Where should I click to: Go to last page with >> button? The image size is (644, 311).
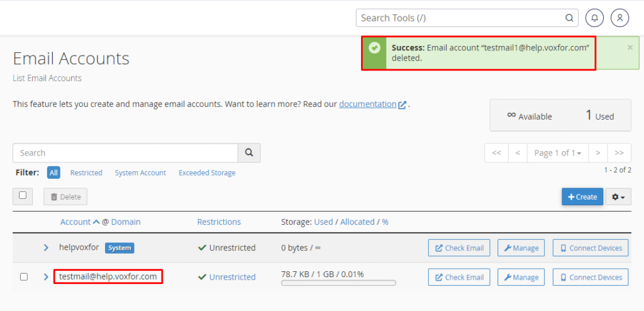coord(619,152)
